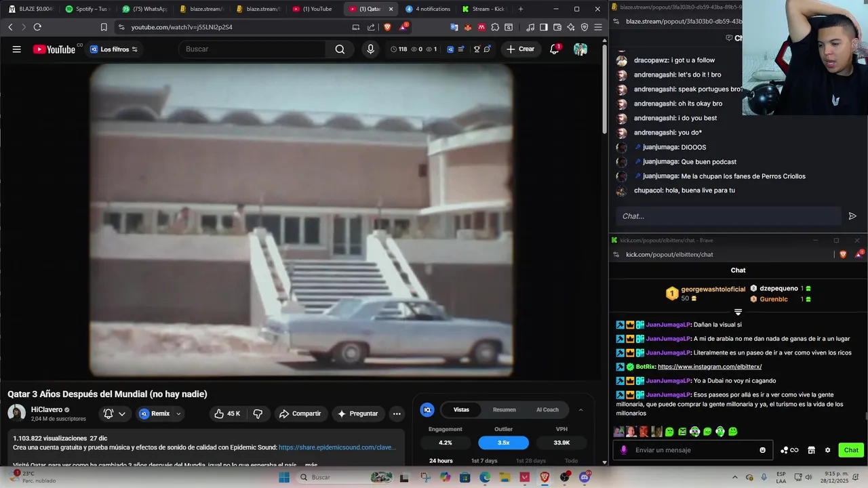Open the AI Coach tab in vidIQ
This screenshot has height=488, width=868.
click(547, 409)
